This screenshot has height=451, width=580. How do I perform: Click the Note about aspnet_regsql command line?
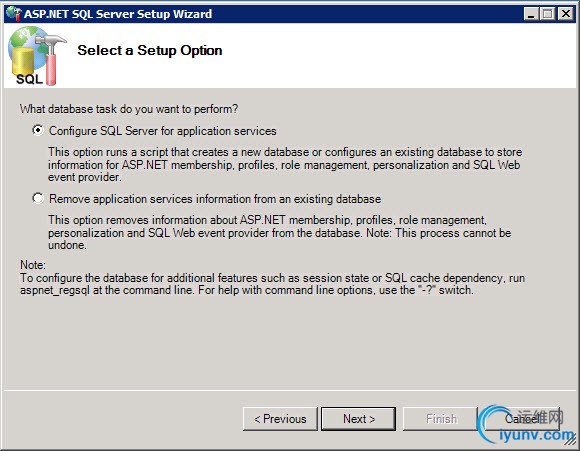click(273, 284)
